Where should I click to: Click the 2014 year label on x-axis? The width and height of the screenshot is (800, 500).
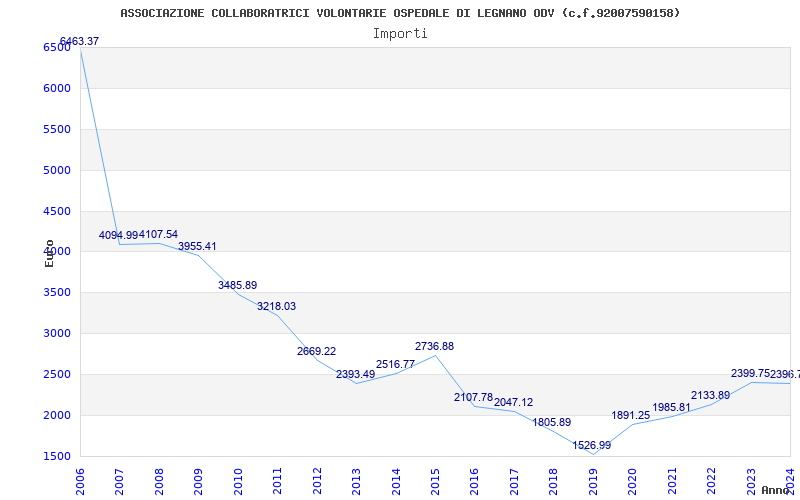tap(396, 481)
